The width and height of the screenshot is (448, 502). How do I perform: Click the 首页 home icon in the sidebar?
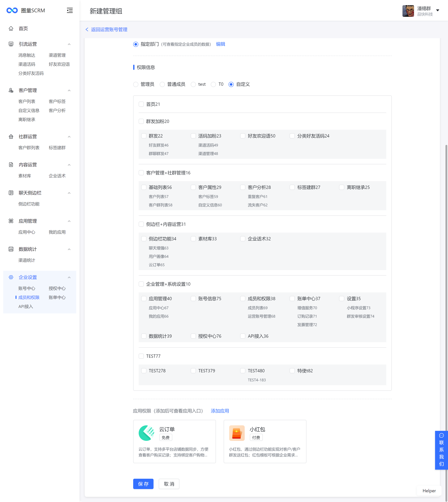(11, 29)
